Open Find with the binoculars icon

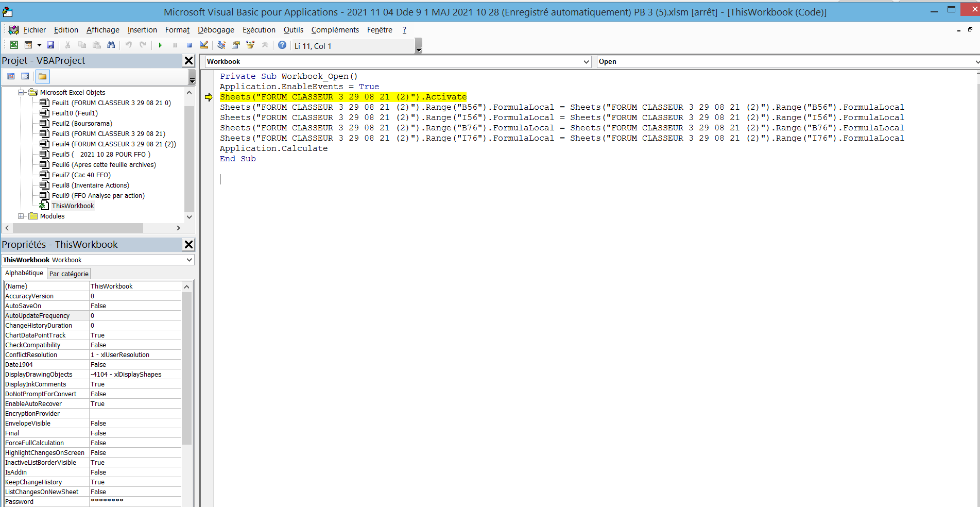(111, 45)
